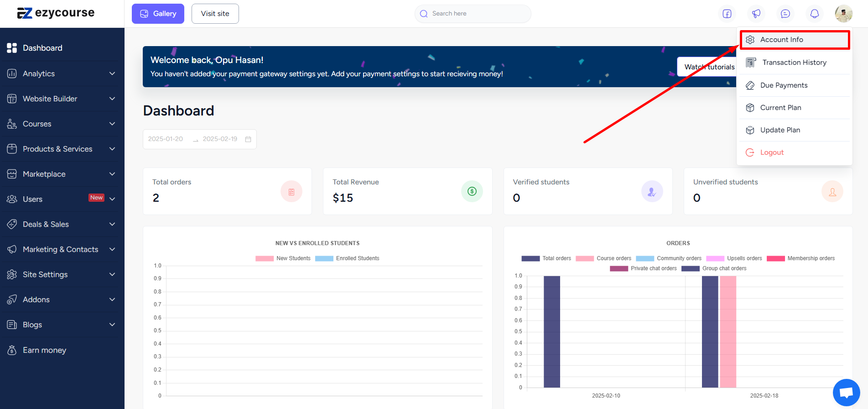868x409 pixels.
Task: Select Account Info from profile menu
Action: (x=795, y=40)
